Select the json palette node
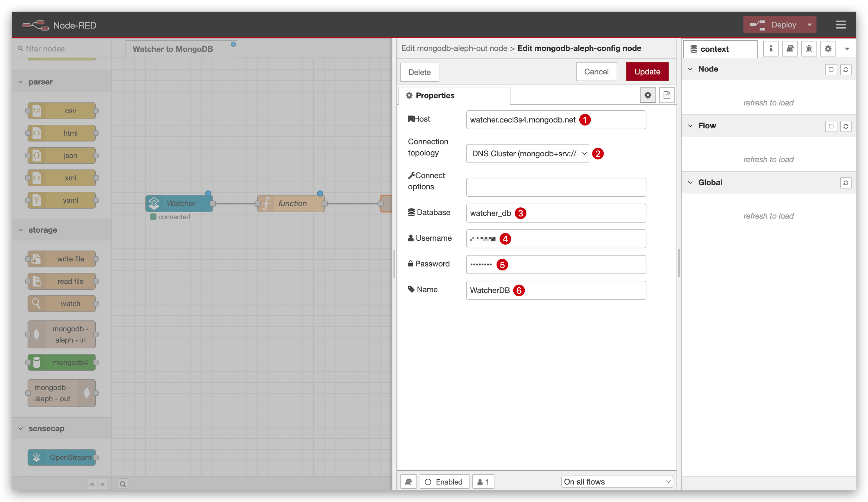This screenshot has width=868, height=502. pos(62,155)
